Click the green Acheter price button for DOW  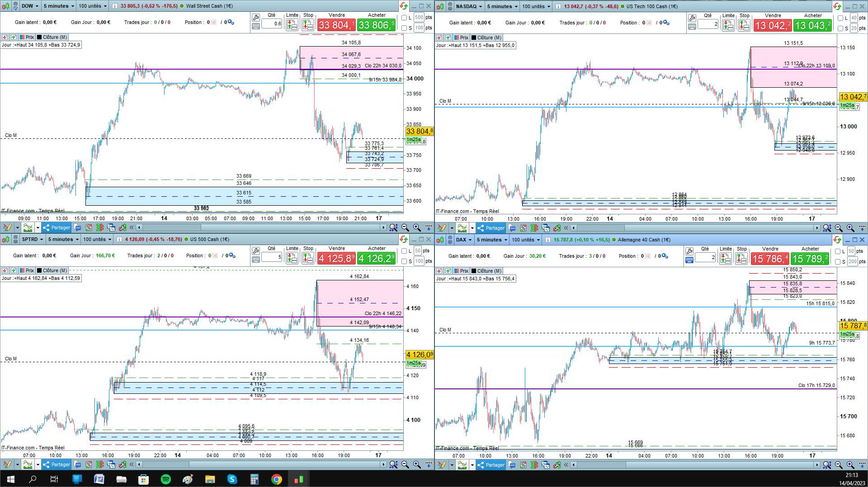tap(376, 25)
